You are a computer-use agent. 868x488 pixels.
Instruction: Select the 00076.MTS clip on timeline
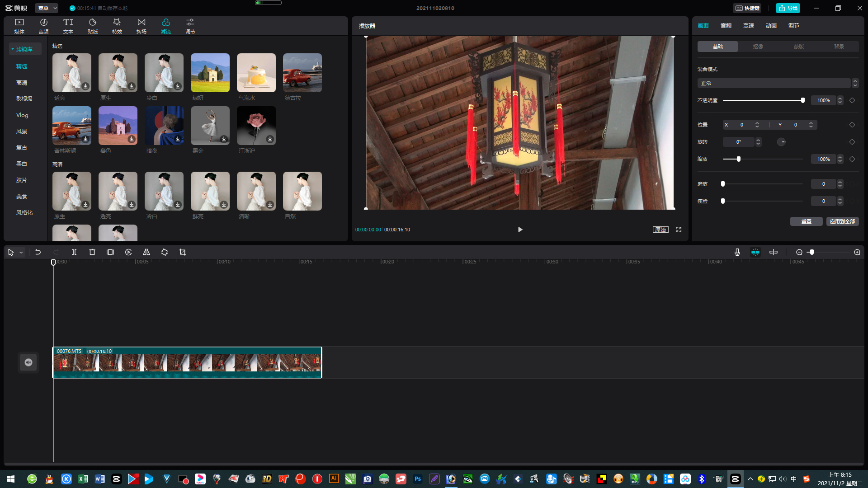click(x=187, y=362)
